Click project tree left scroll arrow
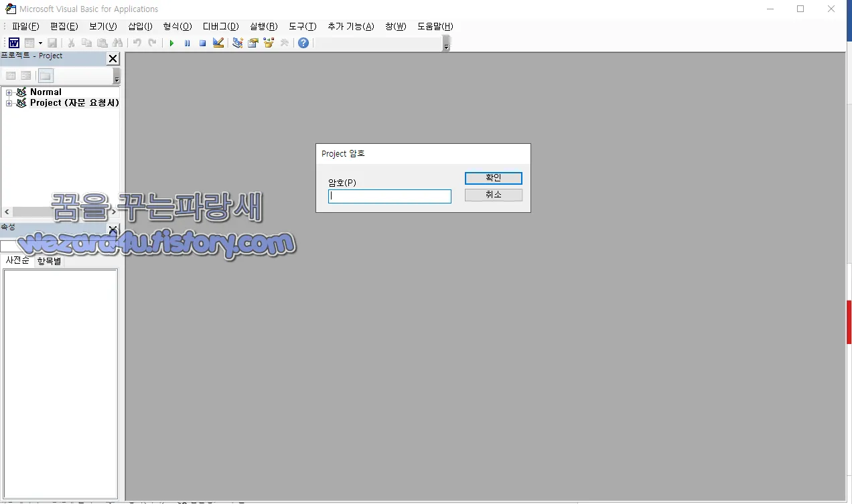Screen dimensions: 852x504 (7, 212)
